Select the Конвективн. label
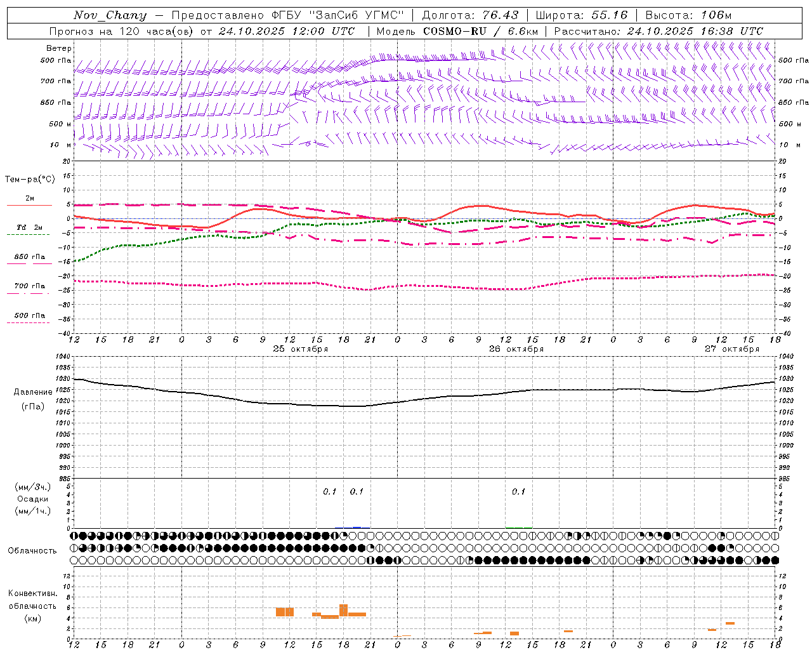The height and width of the screenshot is (650, 812). (32, 594)
